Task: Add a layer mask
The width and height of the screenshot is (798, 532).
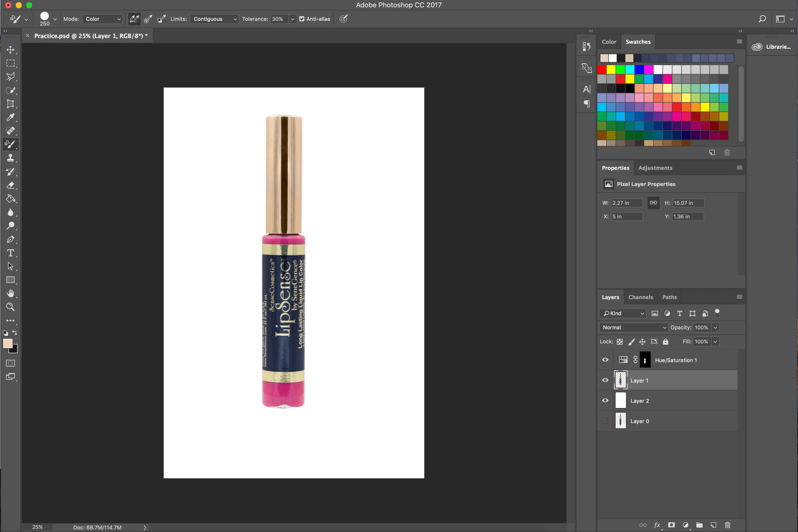Action: [x=671, y=525]
